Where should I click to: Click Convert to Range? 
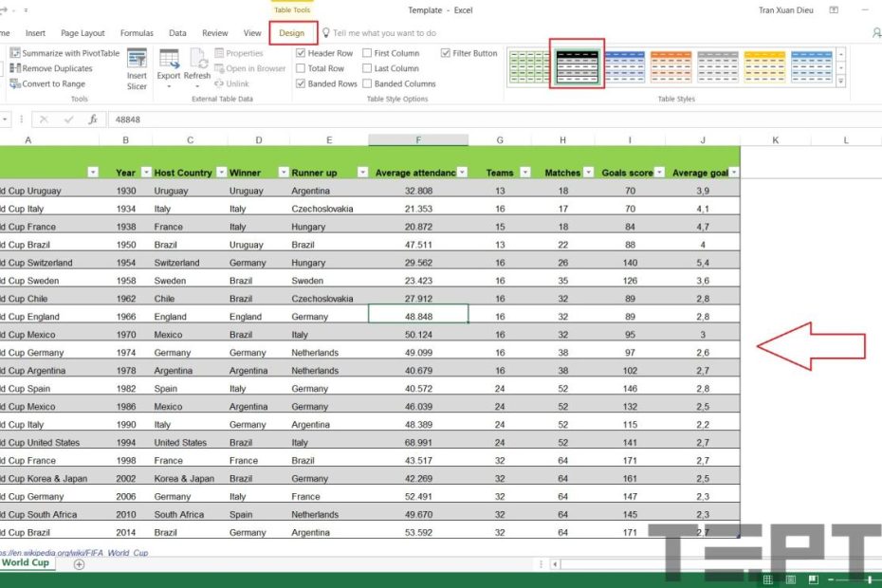(x=47, y=83)
